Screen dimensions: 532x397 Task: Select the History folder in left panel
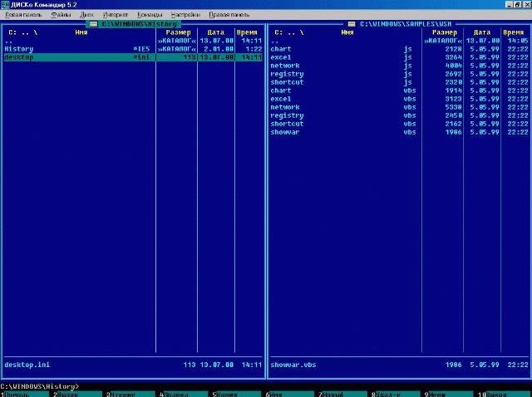click(x=133, y=49)
